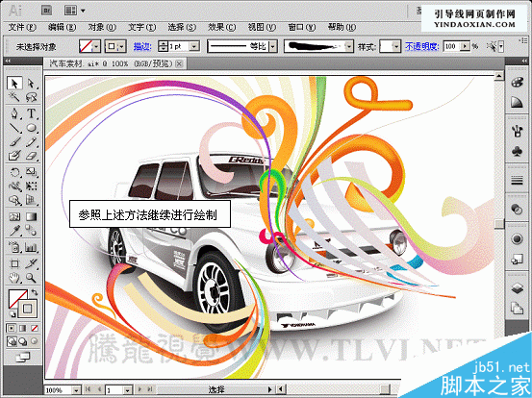Image resolution: width=532 pixels, height=398 pixels.
Task: Open the 文字 (Type) menu
Action: [x=141, y=27]
